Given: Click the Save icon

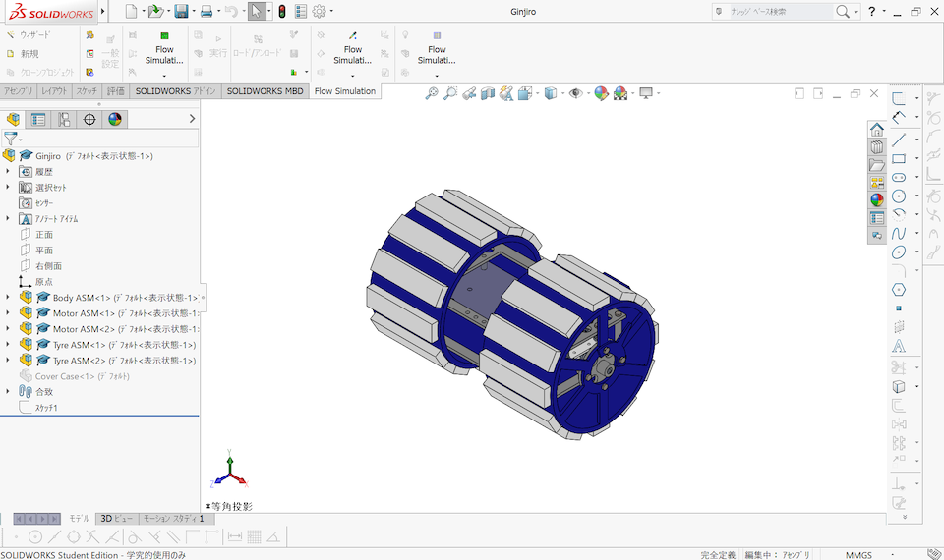Looking at the screenshot, I should [x=181, y=11].
